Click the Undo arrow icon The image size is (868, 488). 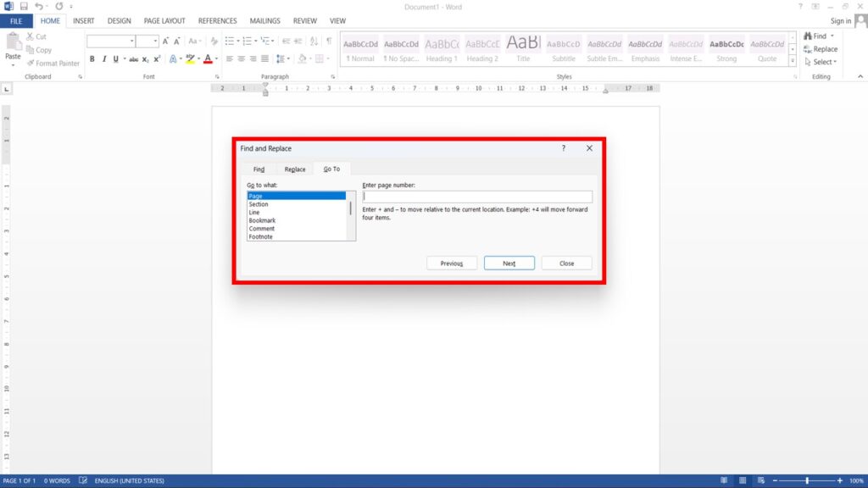[39, 6]
